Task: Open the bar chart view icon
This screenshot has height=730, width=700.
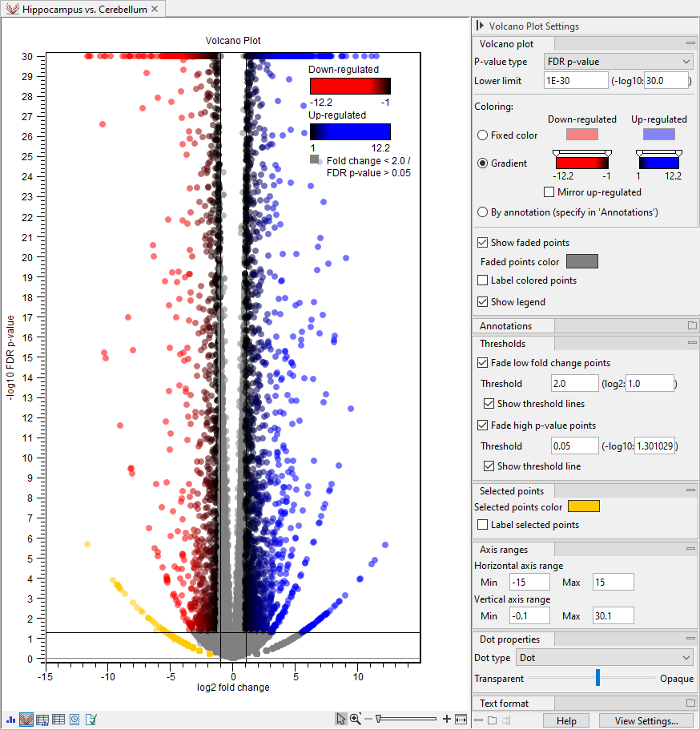Action: coord(10,720)
